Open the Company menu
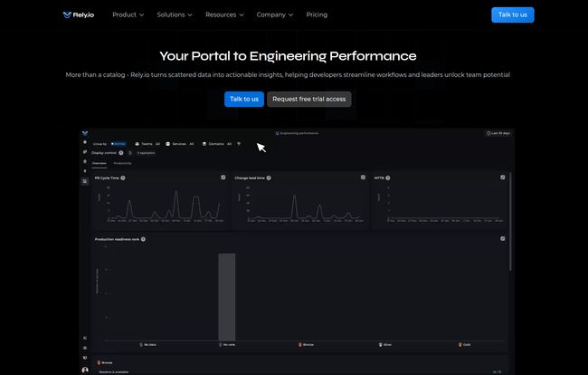 [274, 14]
